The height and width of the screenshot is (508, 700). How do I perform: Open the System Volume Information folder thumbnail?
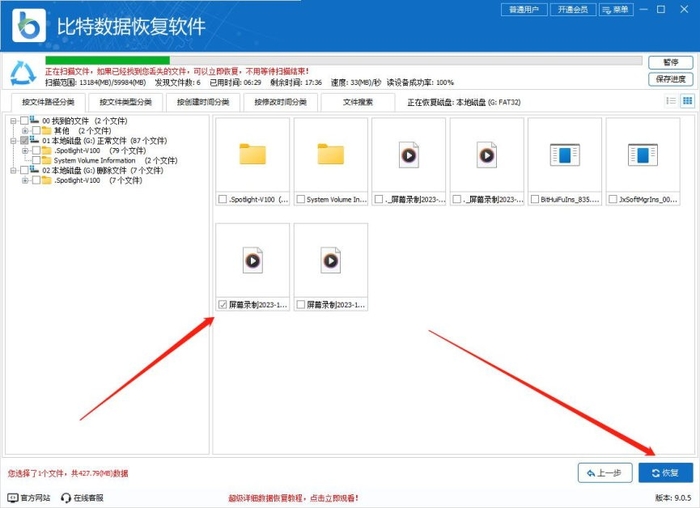330,154
